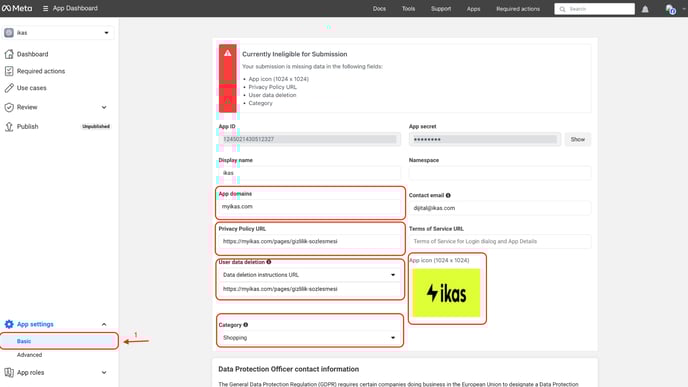688x387 pixels.
Task: Click the Publish upload icon
Action: [9, 126]
